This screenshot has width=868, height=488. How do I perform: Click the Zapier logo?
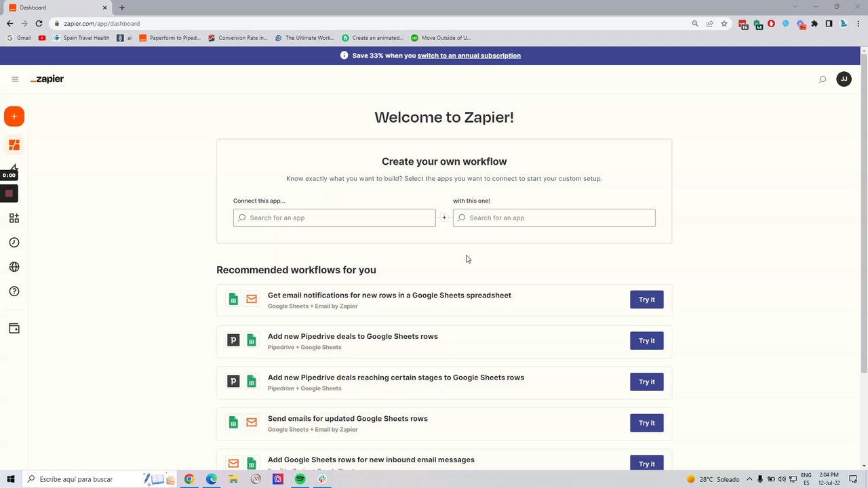(47, 79)
